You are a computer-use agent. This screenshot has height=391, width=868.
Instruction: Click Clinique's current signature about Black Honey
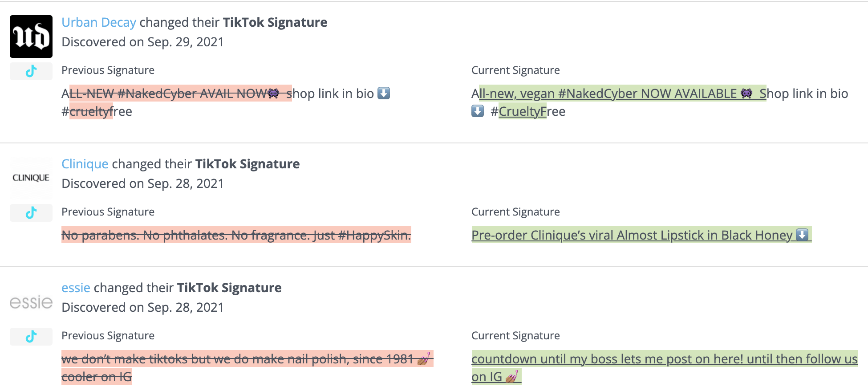pos(632,235)
